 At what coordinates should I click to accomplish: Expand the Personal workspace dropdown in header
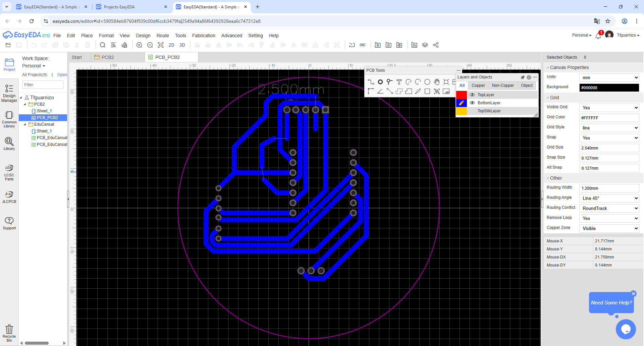582,35
